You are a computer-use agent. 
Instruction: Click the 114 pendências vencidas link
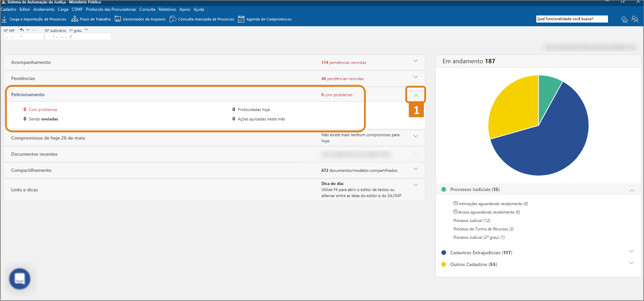click(344, 63)
